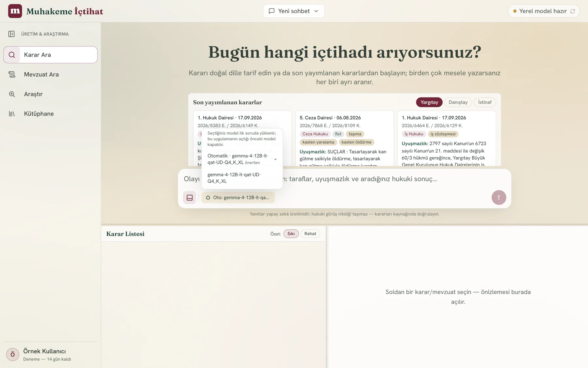Image resolution: width=588 pixels, height=368 pixels.
Task: Choose the Otomatik gemma-4-12B önerilen option
Action: click(242, 159)
